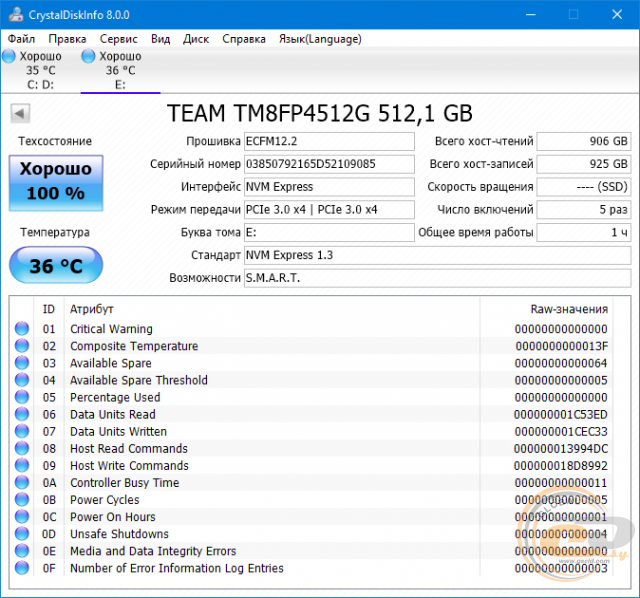This screenshot has height=598, width=640.
Task: Minimize the CrystalDiskInfo window
Action: pyautogui.click(x=531, y=15)
